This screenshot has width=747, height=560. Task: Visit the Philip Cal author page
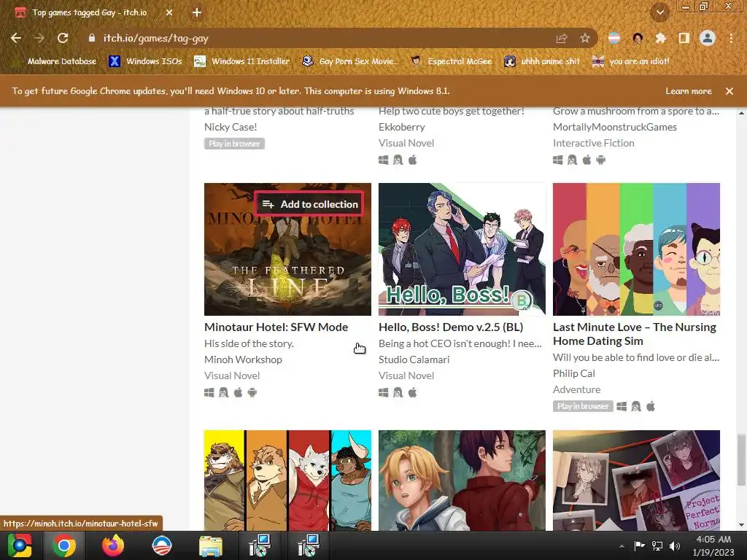[573, 373]
